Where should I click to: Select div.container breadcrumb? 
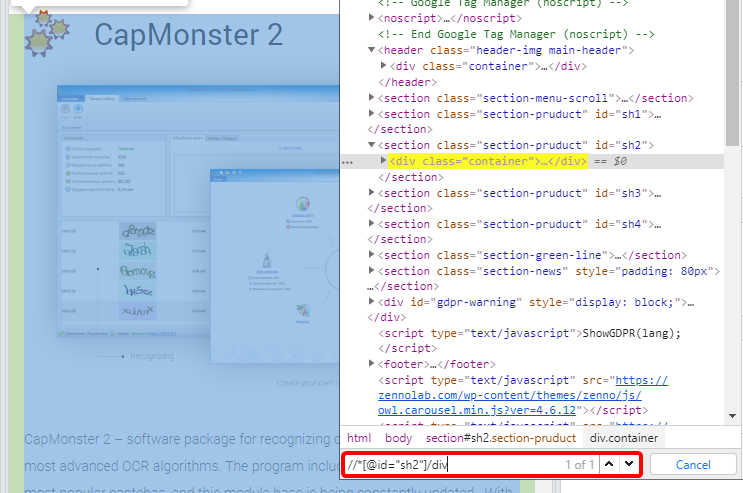click(624, 438)
